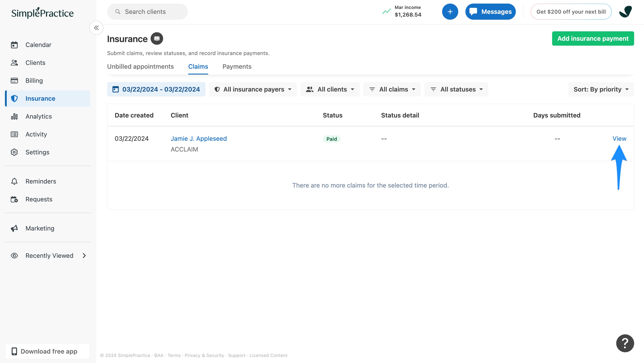The width and height of the screenshot is (644, 363).
Task: Click the Date created column header
Action: 134,115
